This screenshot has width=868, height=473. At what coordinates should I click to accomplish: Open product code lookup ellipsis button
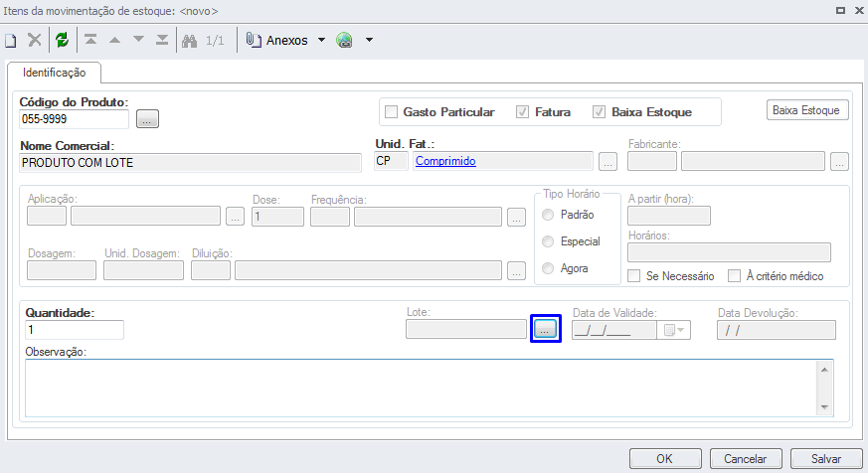coord(147,119)
